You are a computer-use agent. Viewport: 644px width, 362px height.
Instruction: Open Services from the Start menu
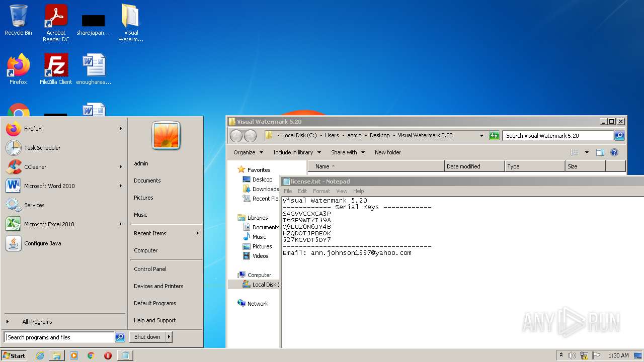pyautogui.click(x=64, y=205)
